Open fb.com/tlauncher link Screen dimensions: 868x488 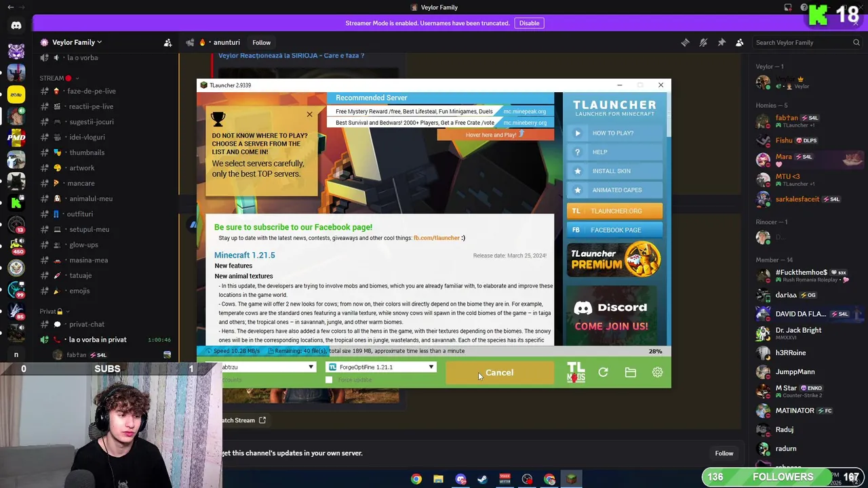pos(437,238)
